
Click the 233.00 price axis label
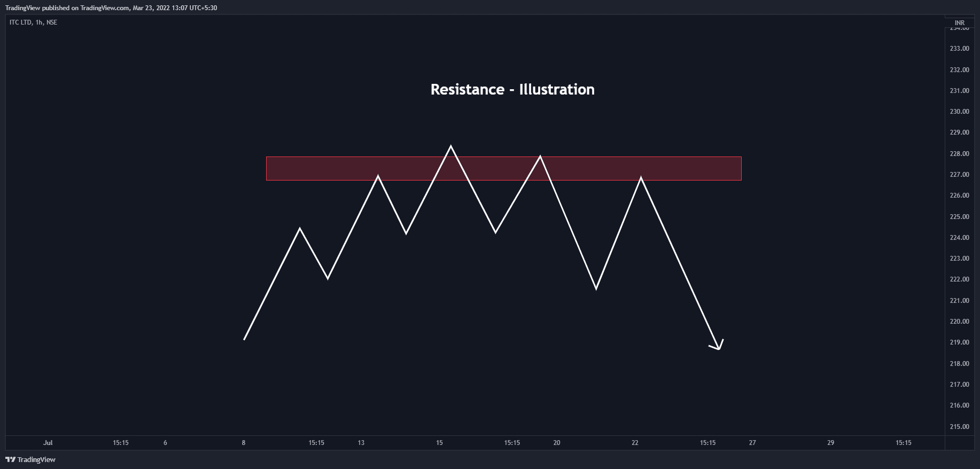[959, 49]
